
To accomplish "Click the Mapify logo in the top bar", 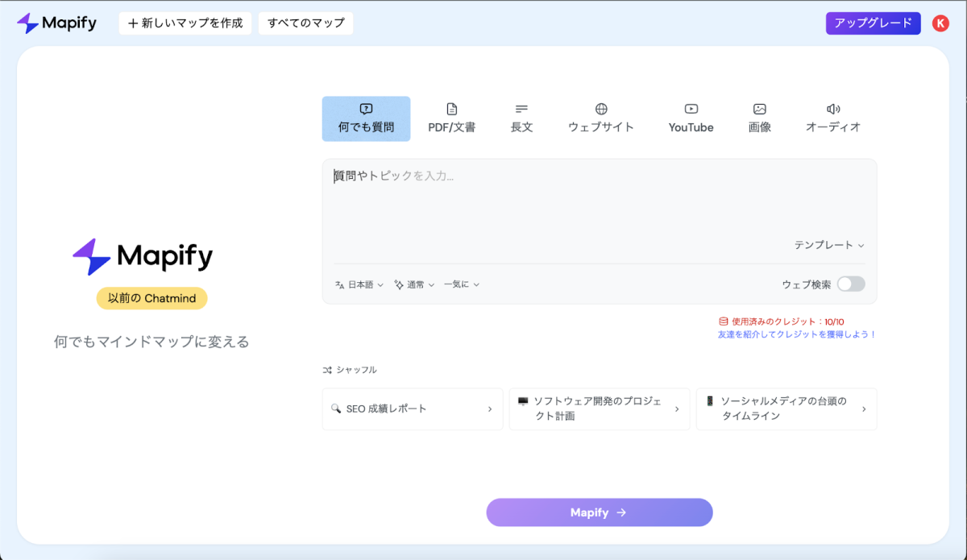I will (55, 23).
